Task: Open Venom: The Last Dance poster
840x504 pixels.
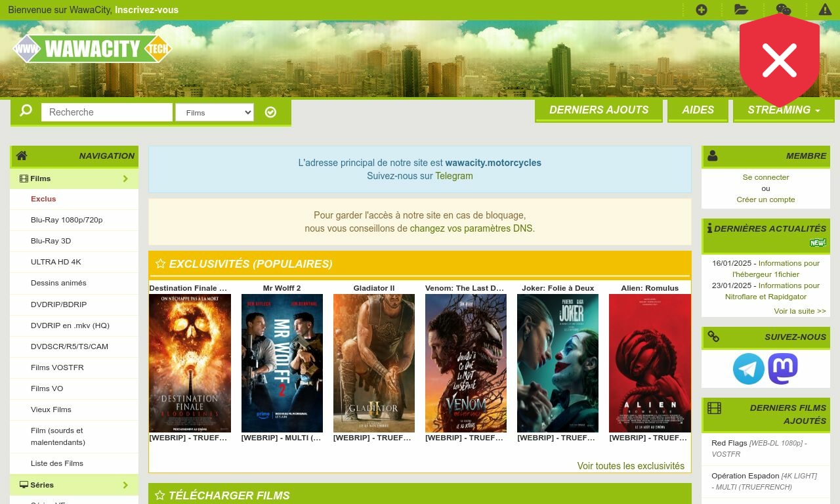Action: point(466,363)
